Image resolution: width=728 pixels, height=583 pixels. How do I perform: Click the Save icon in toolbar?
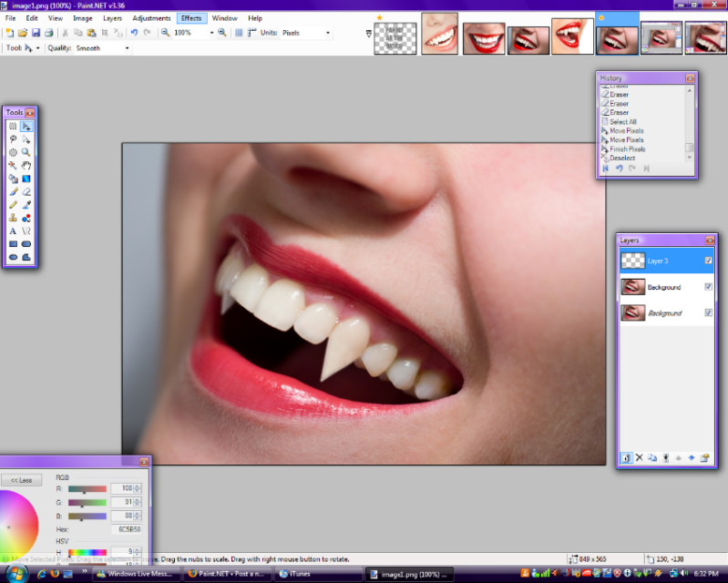36,33
